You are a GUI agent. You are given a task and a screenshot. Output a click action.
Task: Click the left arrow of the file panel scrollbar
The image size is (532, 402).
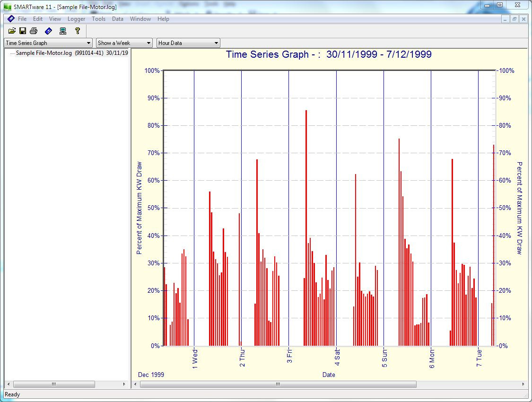9,385
